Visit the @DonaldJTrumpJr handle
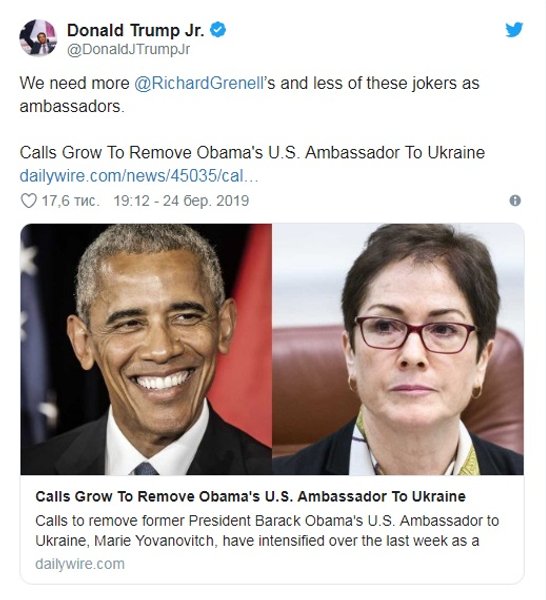The height and width of the screenshot is (600, 546). coord(128,50)
